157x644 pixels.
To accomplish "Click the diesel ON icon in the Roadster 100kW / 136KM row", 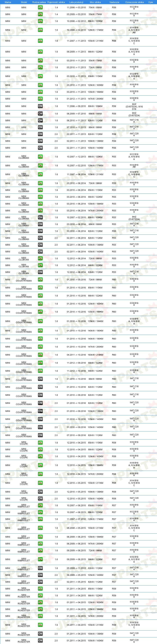I will [x=40, y=634].
